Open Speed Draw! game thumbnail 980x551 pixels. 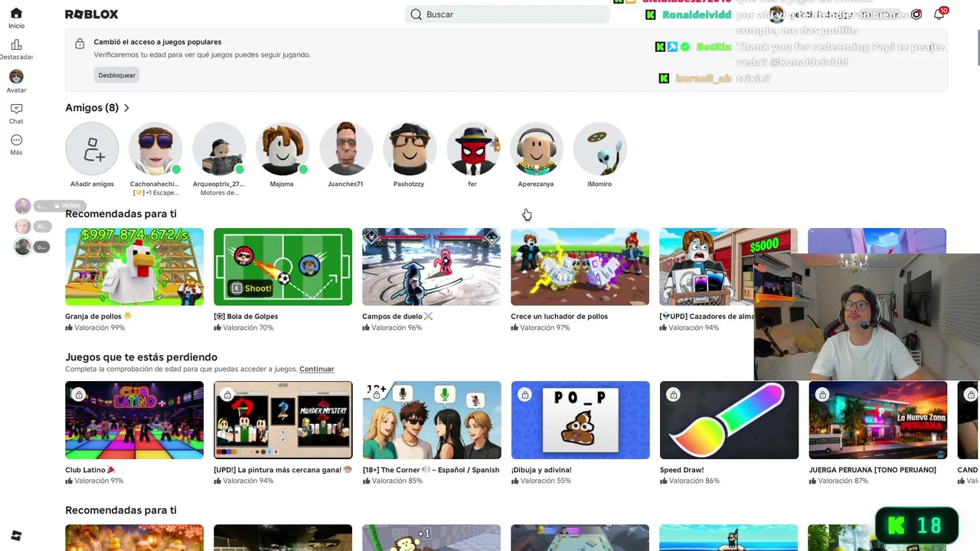pos(728,420)
